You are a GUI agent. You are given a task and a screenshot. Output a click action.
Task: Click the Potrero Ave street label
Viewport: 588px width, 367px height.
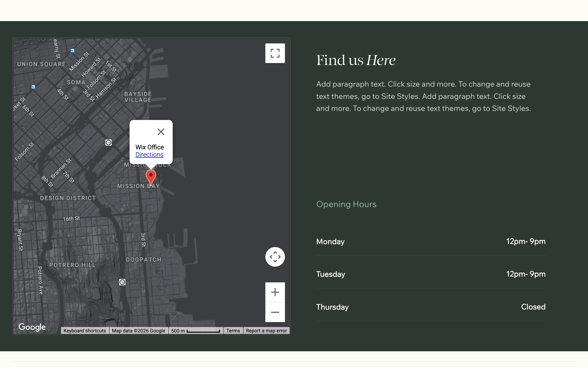click(x=40, y=280)
